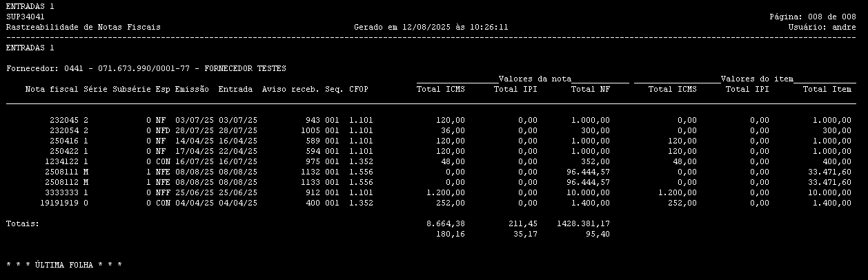
Task: Click aviso number 400 in row 19191919
Action: point(313,203)
